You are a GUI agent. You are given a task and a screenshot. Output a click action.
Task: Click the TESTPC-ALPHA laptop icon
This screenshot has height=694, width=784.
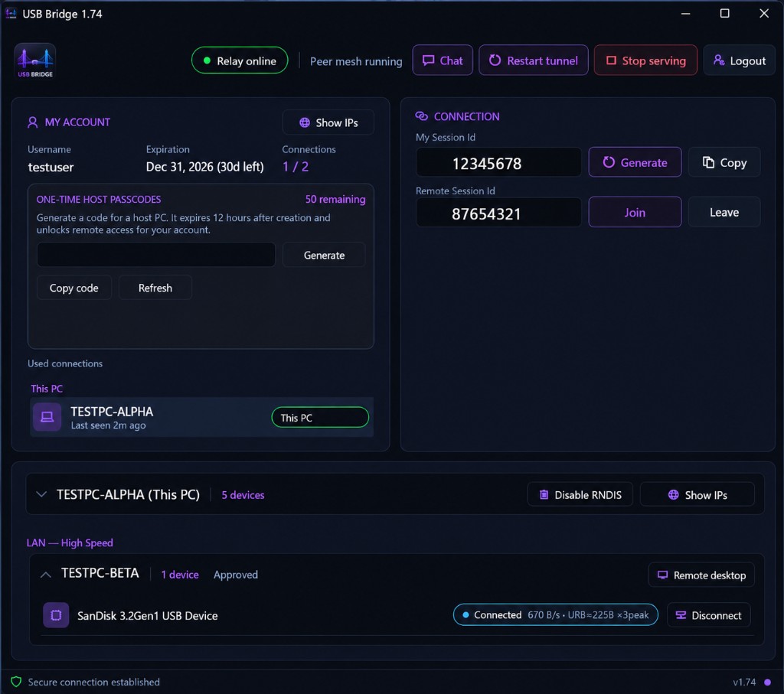[47, 417]
